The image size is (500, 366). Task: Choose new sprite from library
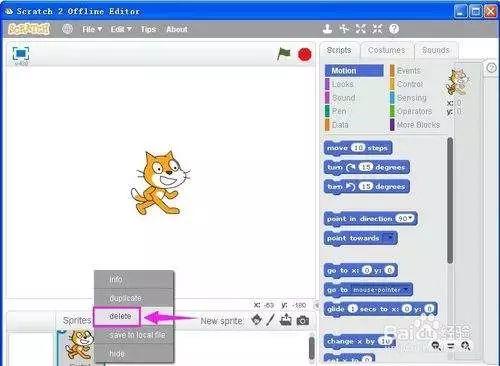coord(256,320)
